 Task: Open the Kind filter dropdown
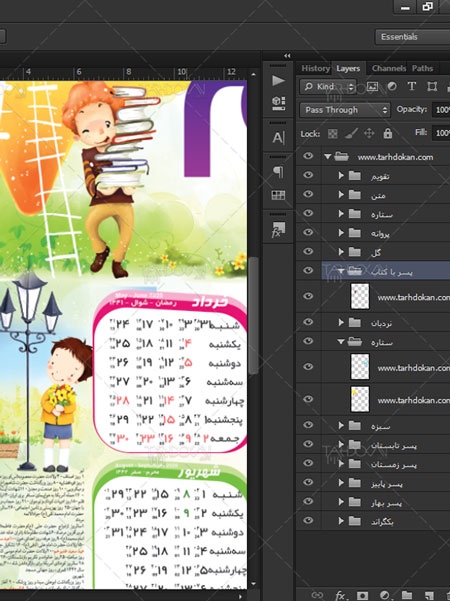click(328, 87)
